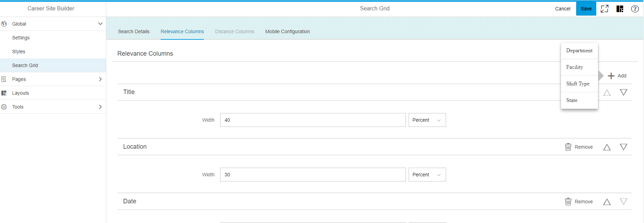Click the Global globe icon
This screenshot has width=644, height=223.
coord(4,24)
